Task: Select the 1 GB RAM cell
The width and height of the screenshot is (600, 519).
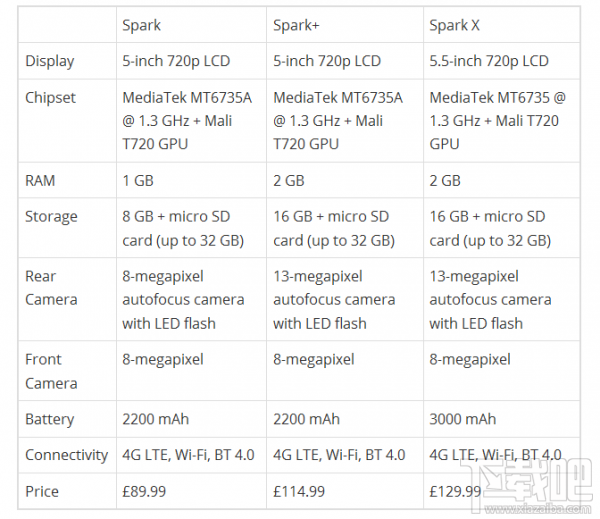Action: (x=138, y=181)
